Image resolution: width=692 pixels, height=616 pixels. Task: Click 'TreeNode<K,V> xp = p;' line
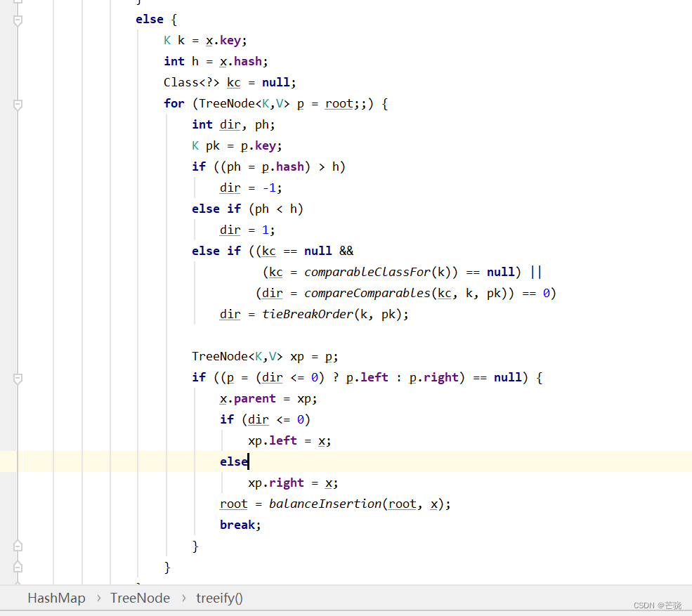[x=265, y=357]
